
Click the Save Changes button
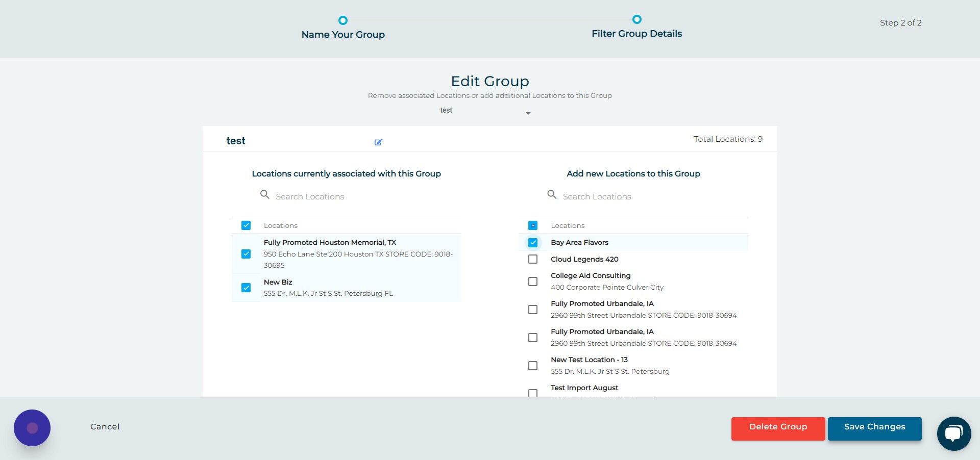(x=874, y=428)
